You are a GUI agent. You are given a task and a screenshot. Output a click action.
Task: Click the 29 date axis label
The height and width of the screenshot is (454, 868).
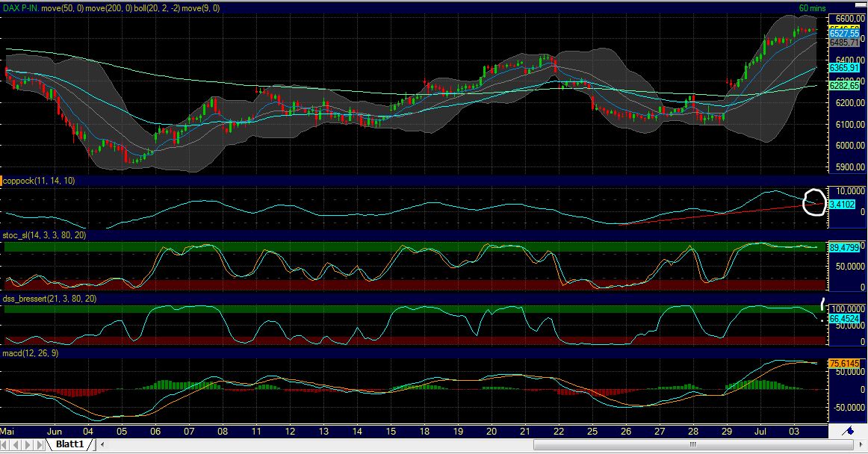[726, 432]
